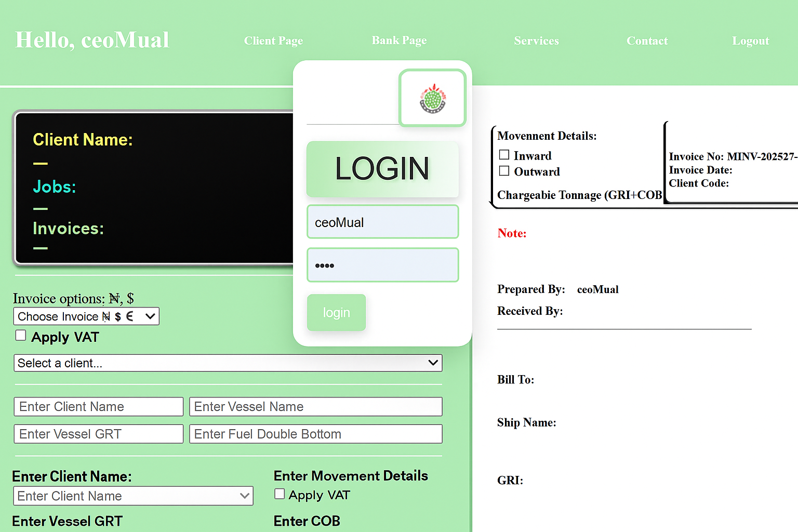Expand the Select a client dropdown
This screenshot has width=798, height=532.
228,363
